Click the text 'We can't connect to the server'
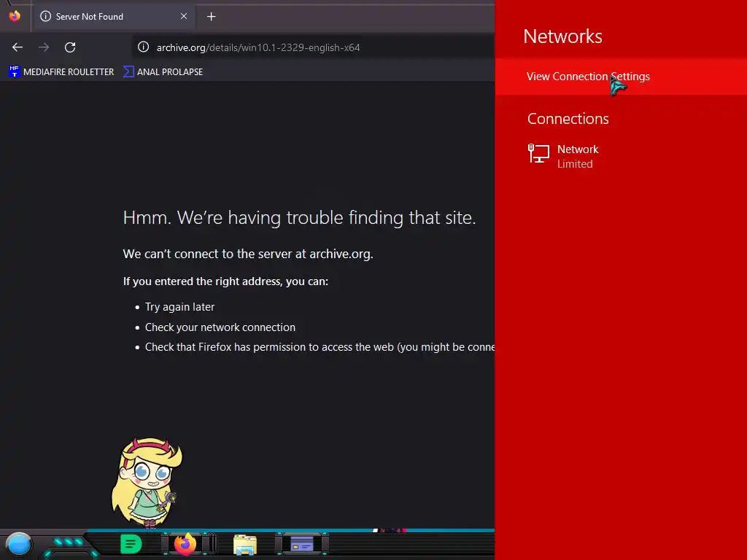The width and height of the screenshot is (747, 560). (214, 254)
